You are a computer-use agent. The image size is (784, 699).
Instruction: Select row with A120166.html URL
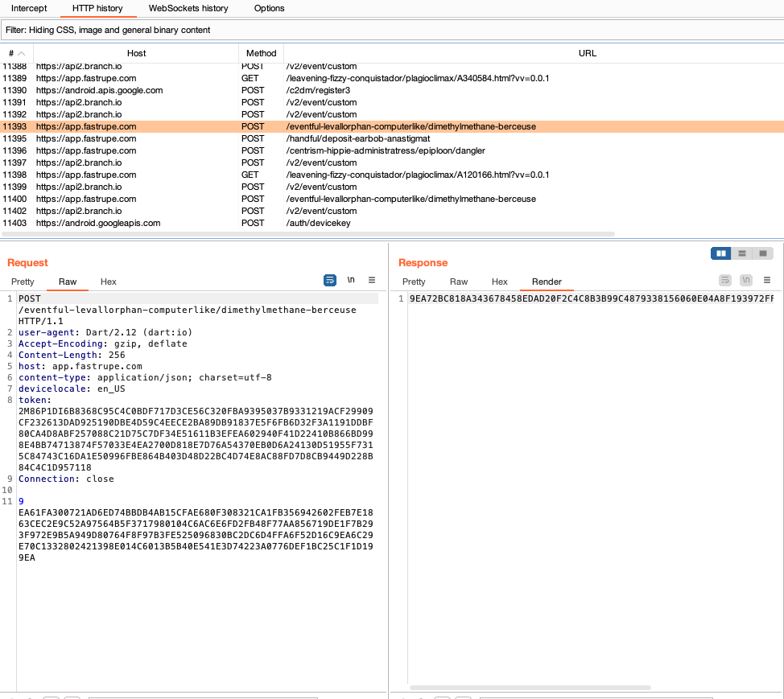pyautogui.click(x=392, y=175)
